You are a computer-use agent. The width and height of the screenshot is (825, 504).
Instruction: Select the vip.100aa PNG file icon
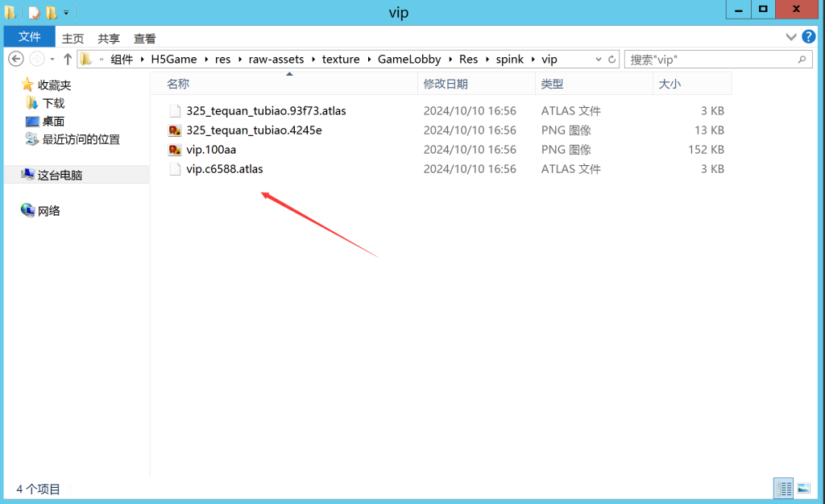pos(175,150)
